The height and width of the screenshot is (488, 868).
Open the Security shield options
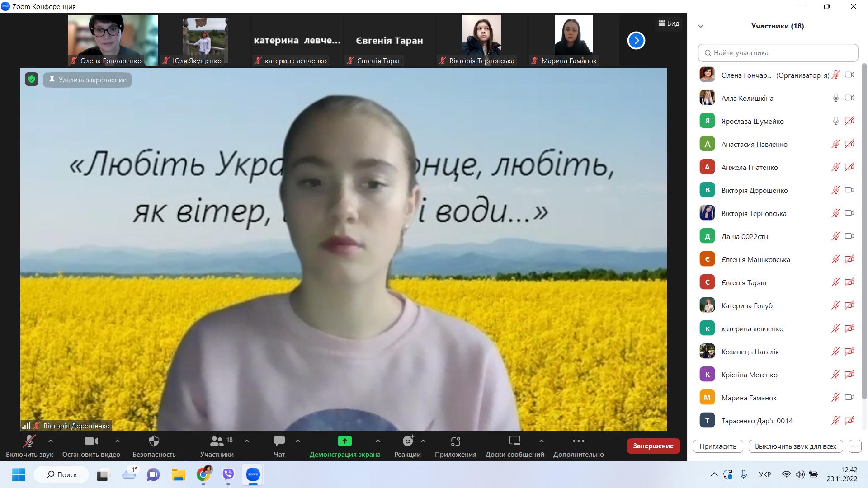[x=154, y=441]
